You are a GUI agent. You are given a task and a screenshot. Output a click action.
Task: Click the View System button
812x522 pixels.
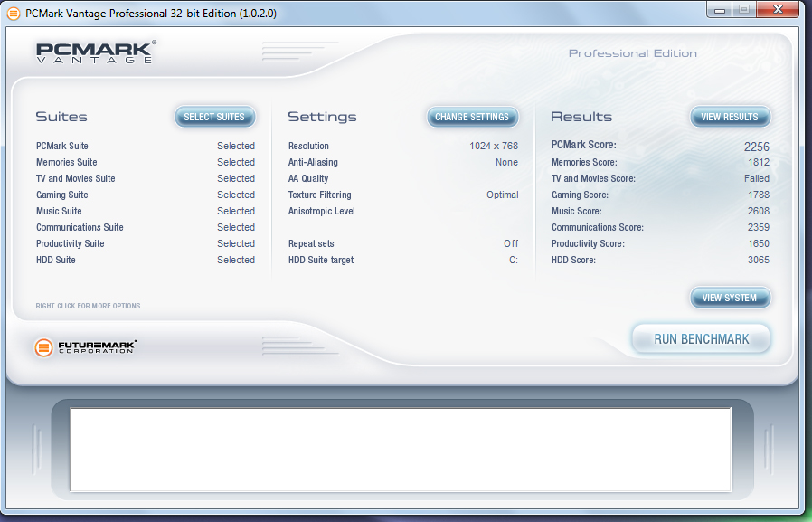730,298
